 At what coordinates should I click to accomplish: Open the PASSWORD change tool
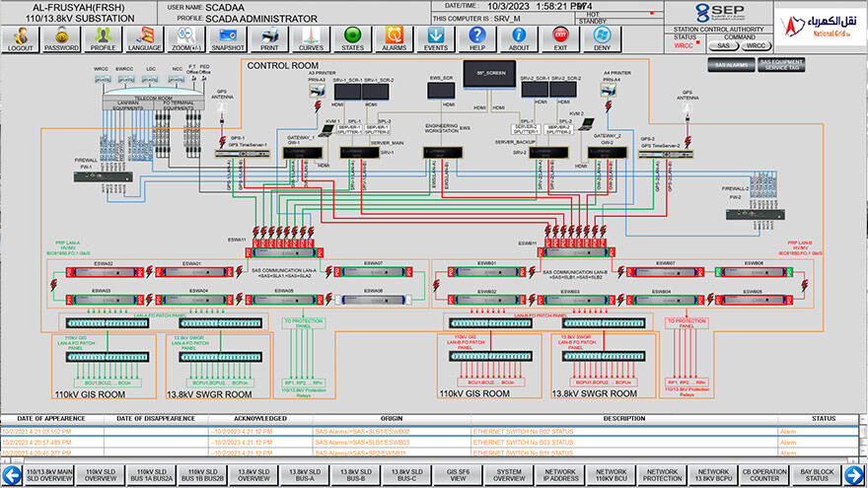[x=61, y=39]
